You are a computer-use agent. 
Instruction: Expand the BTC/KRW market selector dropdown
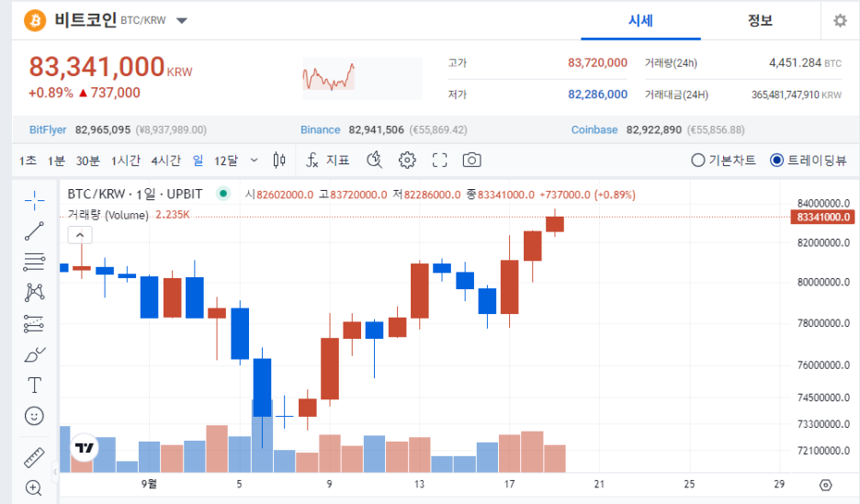point(182,21)
